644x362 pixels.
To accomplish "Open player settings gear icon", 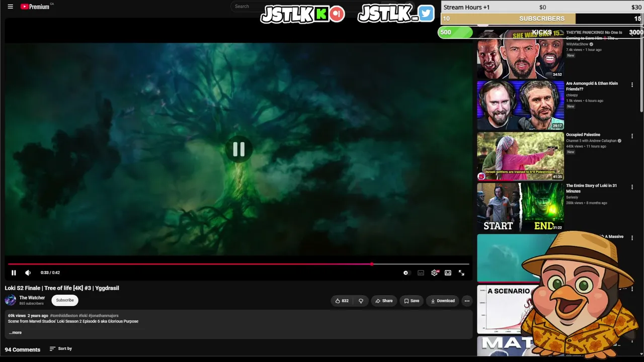I will (435, 273).
